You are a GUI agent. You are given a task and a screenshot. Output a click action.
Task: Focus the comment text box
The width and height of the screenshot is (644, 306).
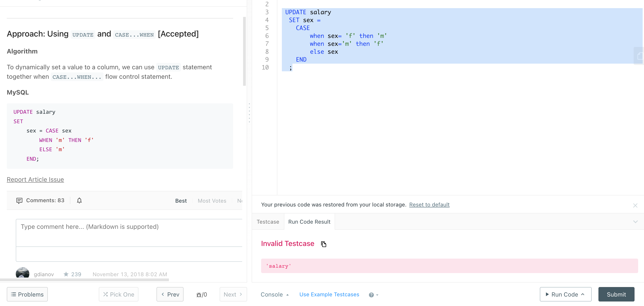coord(129,233)
